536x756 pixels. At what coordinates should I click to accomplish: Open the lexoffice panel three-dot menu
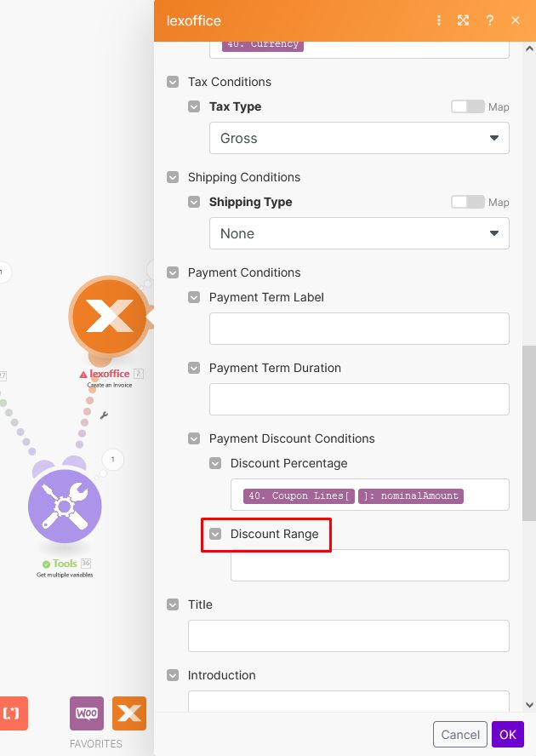pos(439,20)
